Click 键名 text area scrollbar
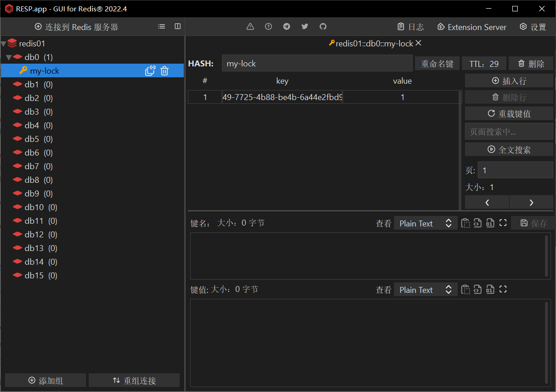This screenshot has width=556, height=392. (547, 256)
